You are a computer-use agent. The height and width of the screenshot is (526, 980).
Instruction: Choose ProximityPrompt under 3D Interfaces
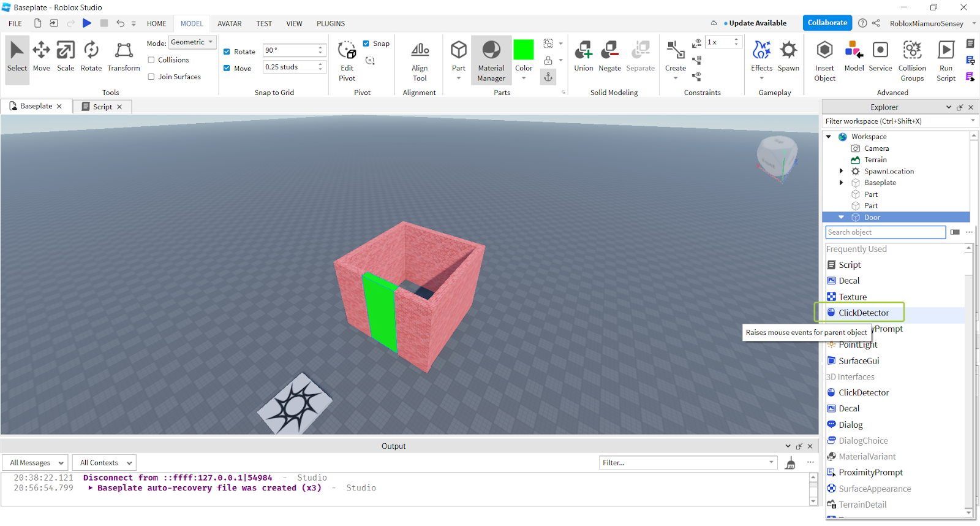click(x=870, y=473)
